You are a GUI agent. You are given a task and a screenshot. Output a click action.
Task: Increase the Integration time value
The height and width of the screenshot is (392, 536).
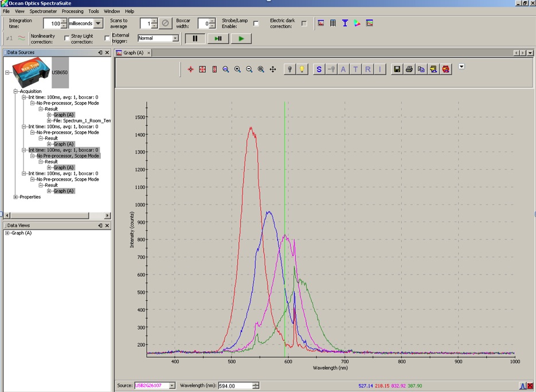click(64, 21)
